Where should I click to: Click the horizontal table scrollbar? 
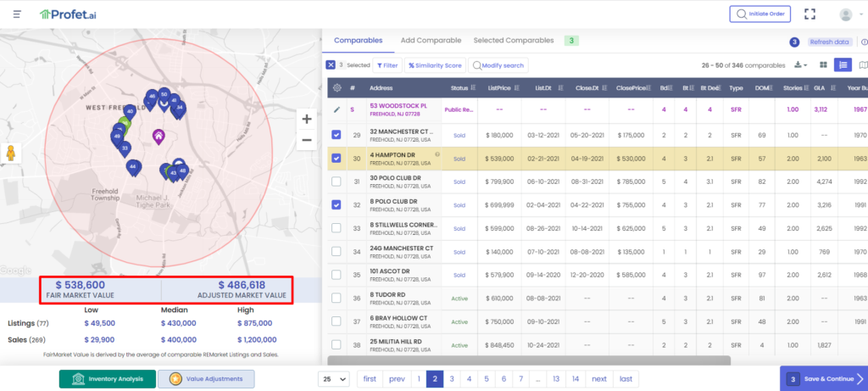(x=529, y=360)
